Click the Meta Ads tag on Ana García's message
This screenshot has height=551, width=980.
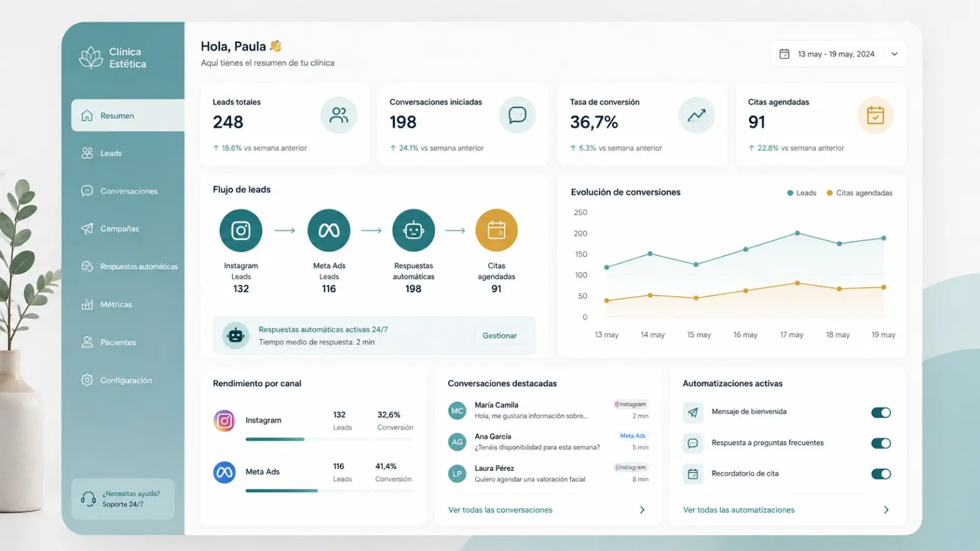(633, 436)
